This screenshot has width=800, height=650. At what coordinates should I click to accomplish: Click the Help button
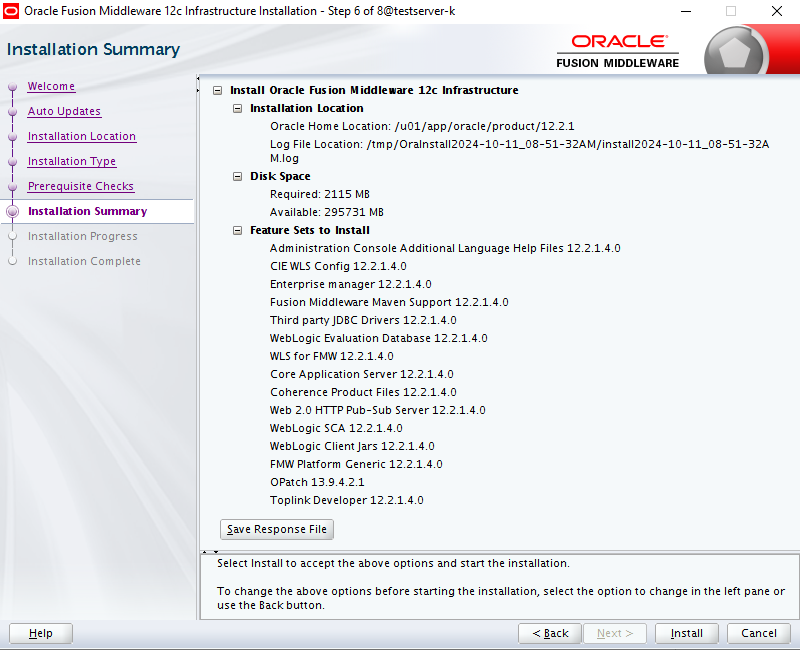pyautogui.click(x=41, y=633)
